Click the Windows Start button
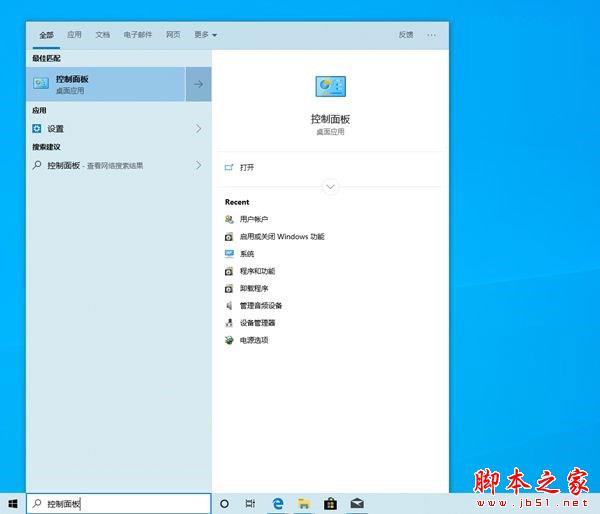The height and width of the screenshot is (514, 600). coord(13,504)
